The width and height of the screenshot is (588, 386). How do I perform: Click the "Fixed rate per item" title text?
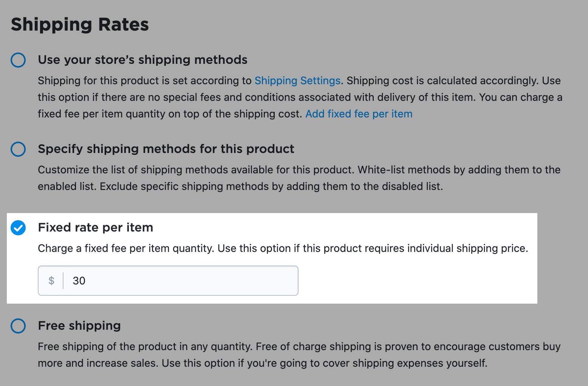(x=96, y=227)
